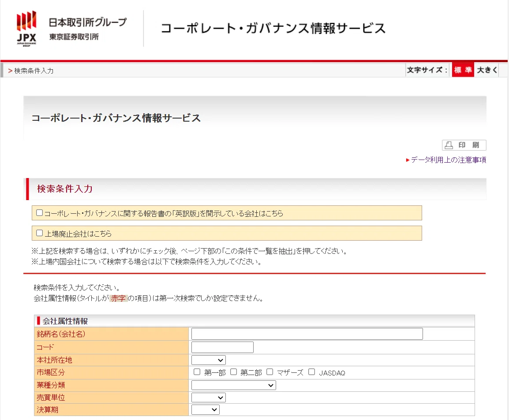The image size is (509, 420).
Task: Enable the 第一部 market checkbox
Action: 197,372
